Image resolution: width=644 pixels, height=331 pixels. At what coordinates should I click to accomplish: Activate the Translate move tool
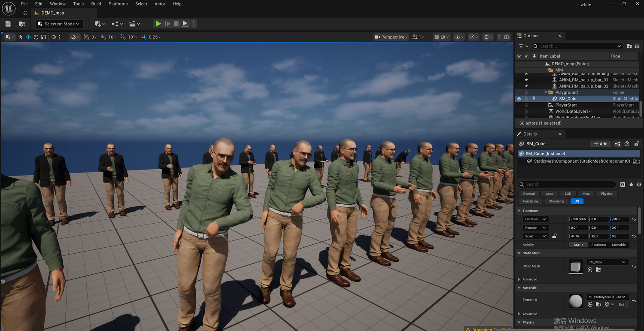(x=28, y=37)
